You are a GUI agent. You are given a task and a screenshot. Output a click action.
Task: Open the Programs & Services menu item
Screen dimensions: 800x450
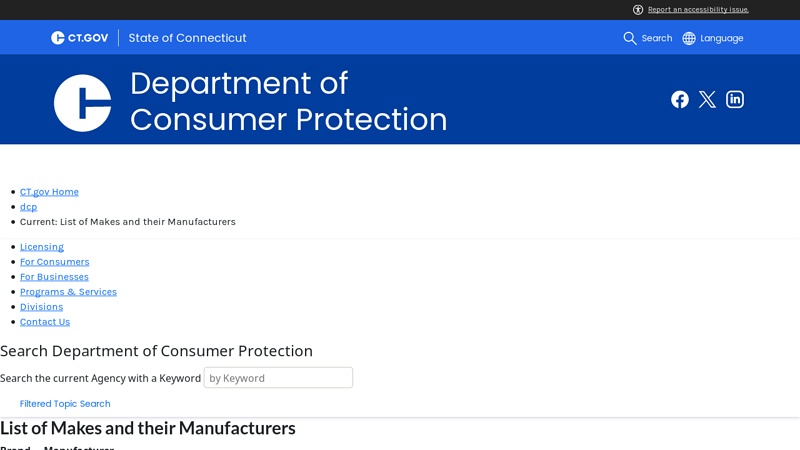68,292
